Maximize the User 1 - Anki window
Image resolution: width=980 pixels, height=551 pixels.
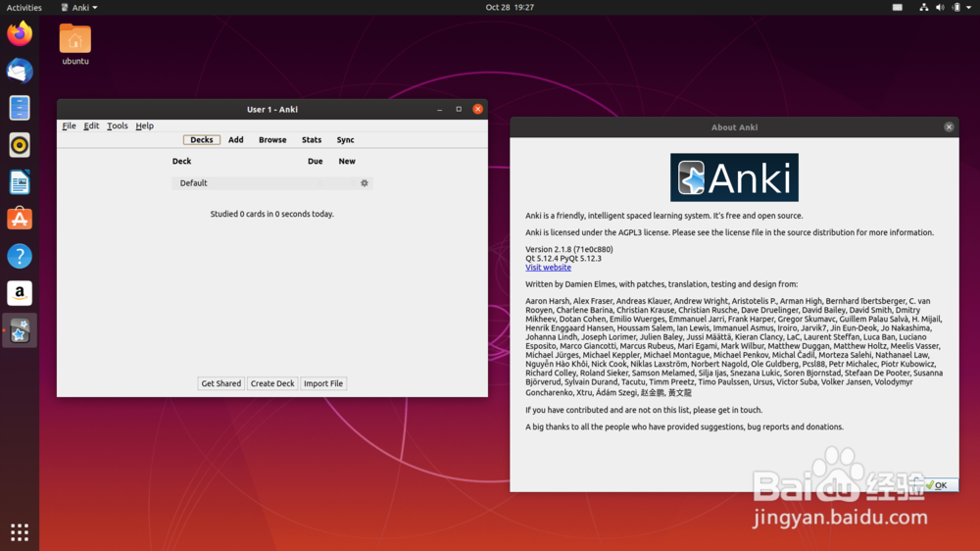tap(458, 110)
